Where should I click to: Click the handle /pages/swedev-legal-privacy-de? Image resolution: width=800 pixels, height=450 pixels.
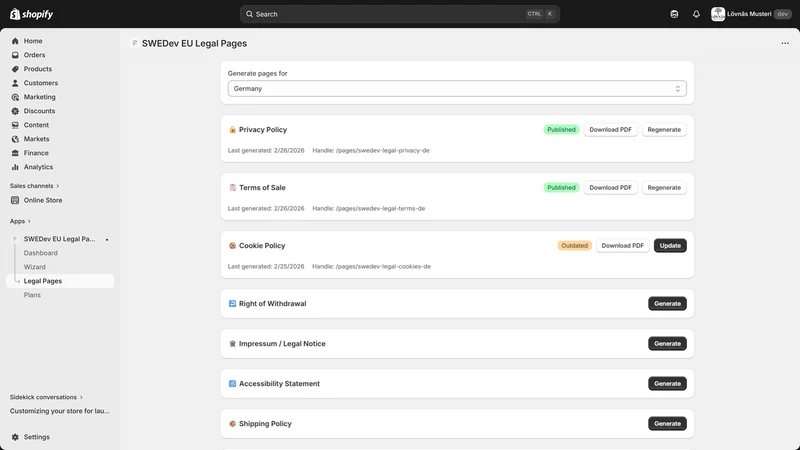383,151
